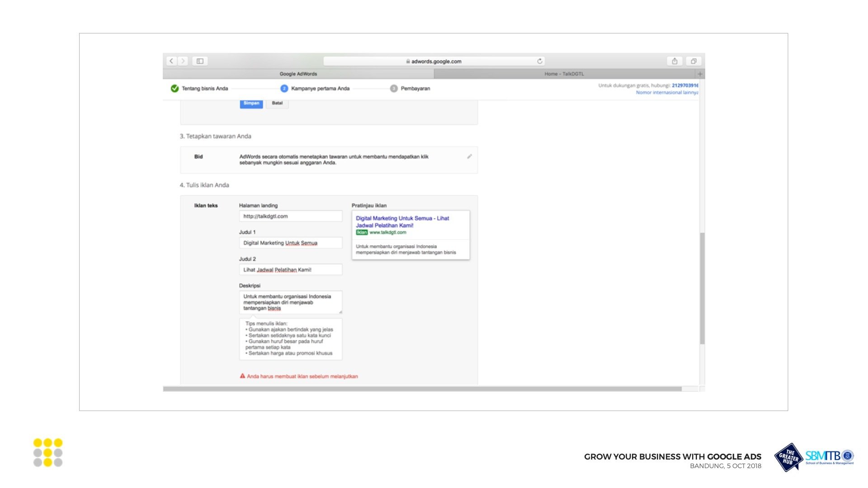868x488 pixels.
Task: Click the Safari forward arrow button
Action: pyautogui.click(x=183, y=61)
